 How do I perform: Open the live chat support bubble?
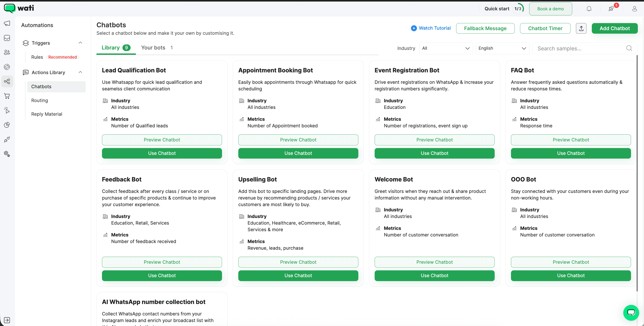coord(631,313)
